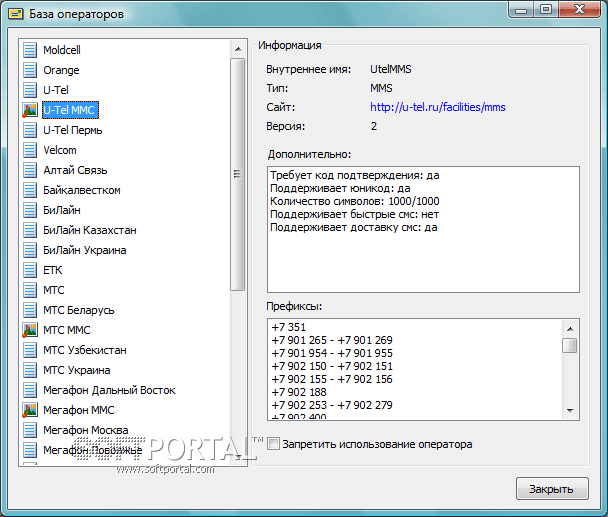Screen dimensions: 608x517
Task: Click the МТС Беларусь icon
Action: tap(30, 310)
